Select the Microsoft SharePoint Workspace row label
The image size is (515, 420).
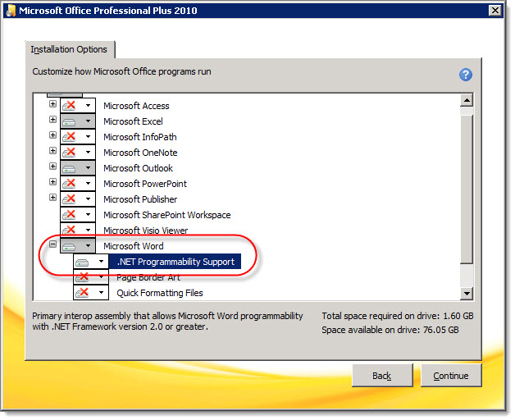[166, 215]
